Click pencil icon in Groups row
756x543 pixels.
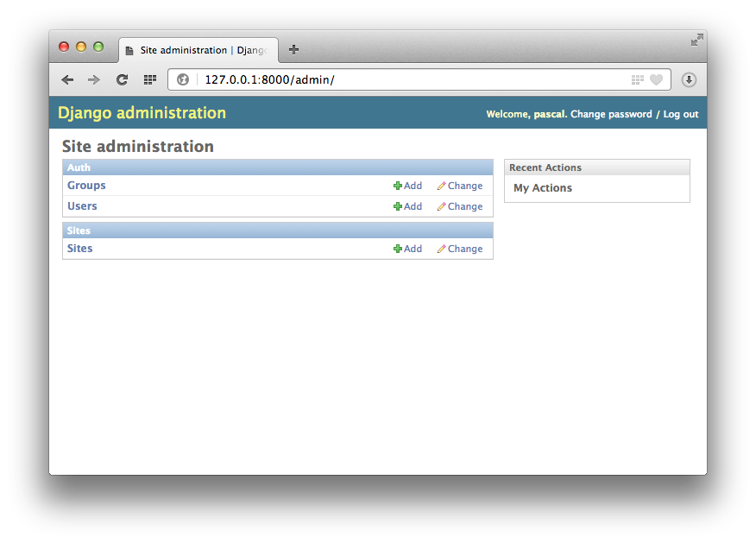tap(441, 186)
